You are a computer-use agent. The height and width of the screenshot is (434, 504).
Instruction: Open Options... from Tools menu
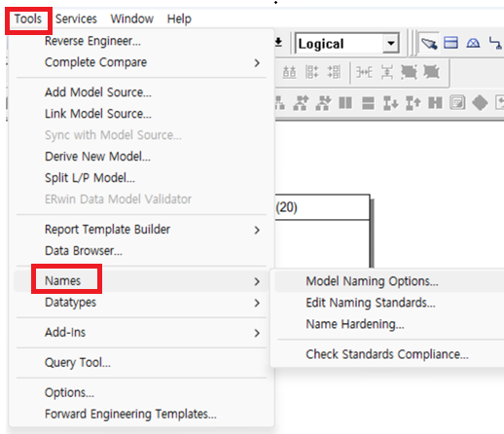coord(141,393)
